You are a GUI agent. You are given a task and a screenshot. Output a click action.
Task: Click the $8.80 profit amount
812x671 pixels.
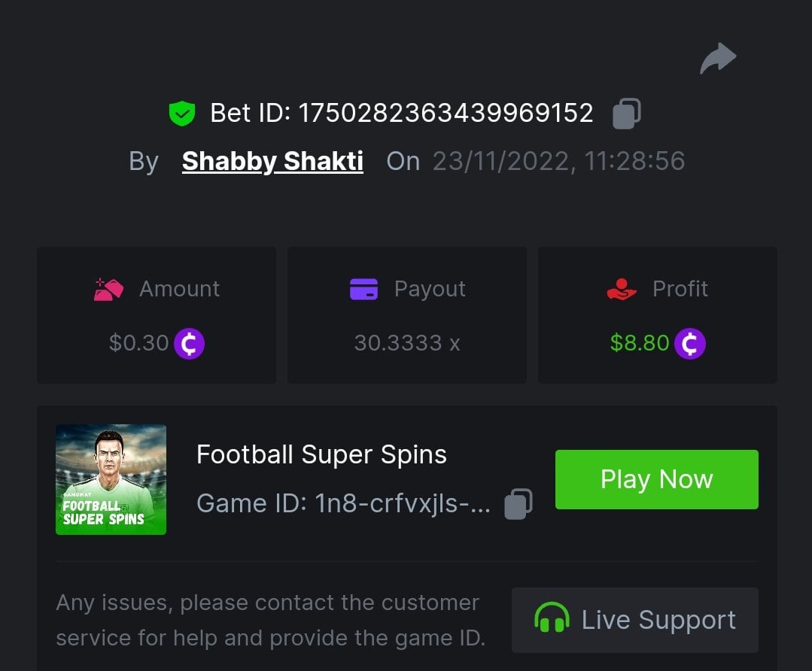coord(640,343)
